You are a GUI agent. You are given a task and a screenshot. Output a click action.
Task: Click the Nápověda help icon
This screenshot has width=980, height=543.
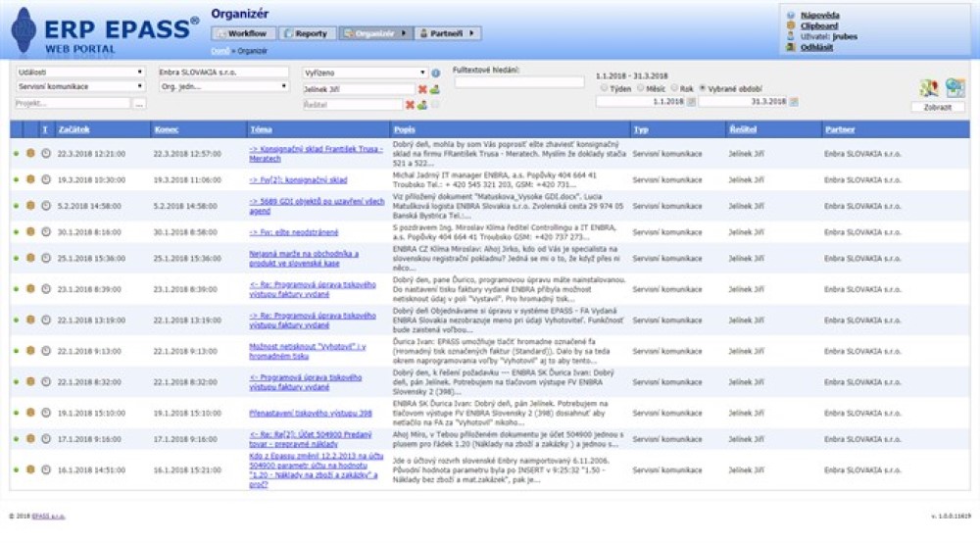point(791,16)
